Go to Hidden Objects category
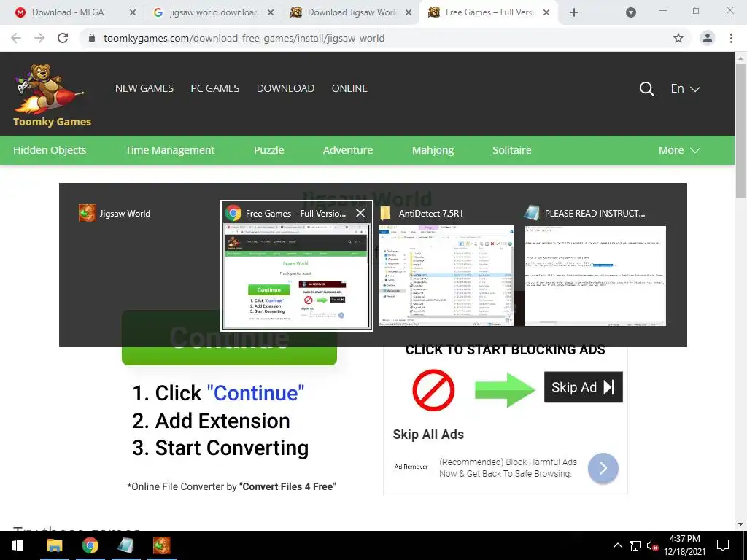This screenshot has height=560, width=747. 50,150
